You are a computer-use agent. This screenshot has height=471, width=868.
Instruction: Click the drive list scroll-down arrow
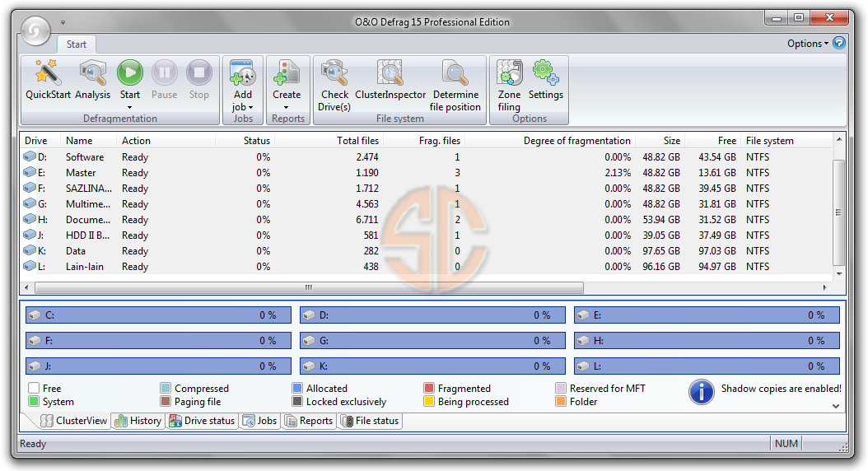point(839,274)
